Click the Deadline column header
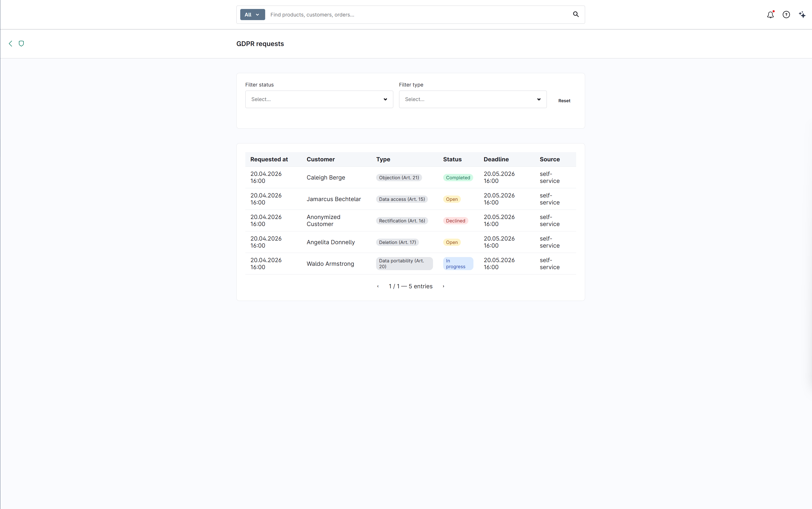This screenshot has width=812, height=509. [x=496, y=159]
